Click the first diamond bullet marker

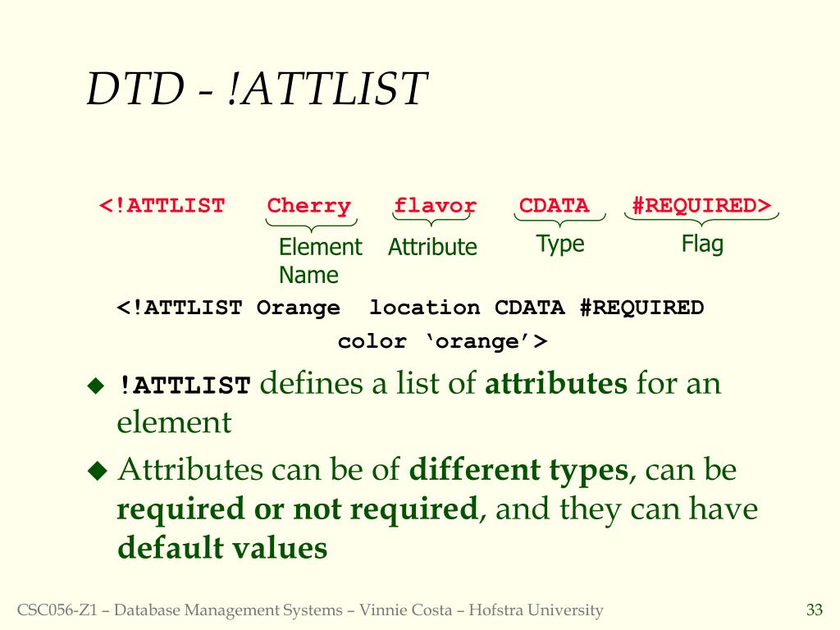(97, 386)
